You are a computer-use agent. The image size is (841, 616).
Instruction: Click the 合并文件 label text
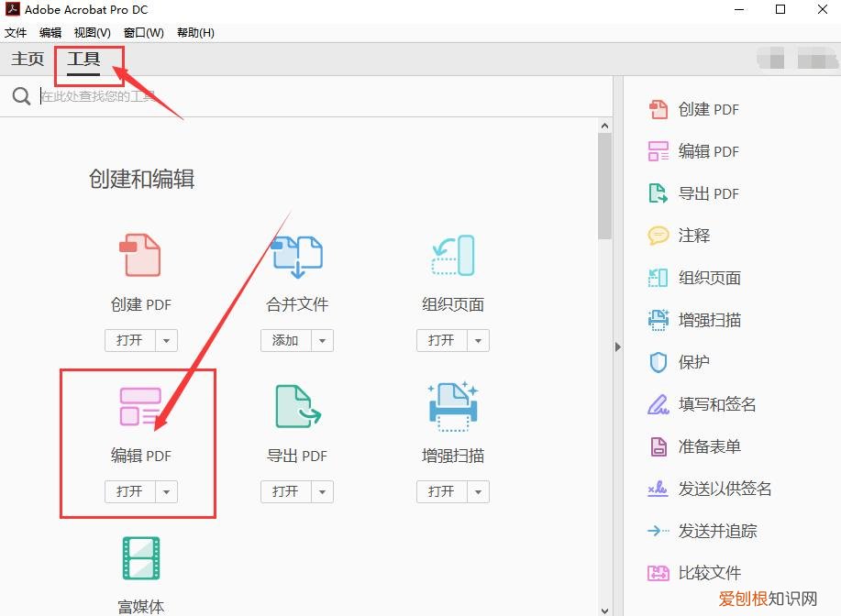click(297, 304)
